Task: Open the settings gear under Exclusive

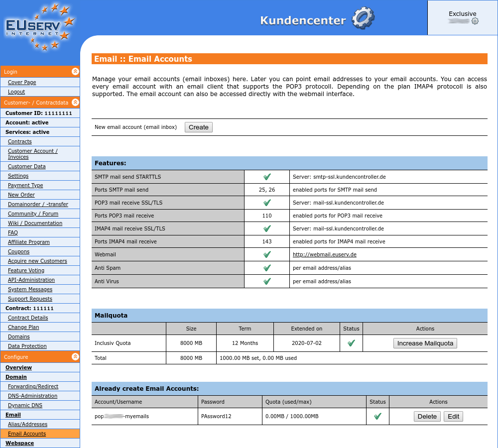Action: [475, 21]
